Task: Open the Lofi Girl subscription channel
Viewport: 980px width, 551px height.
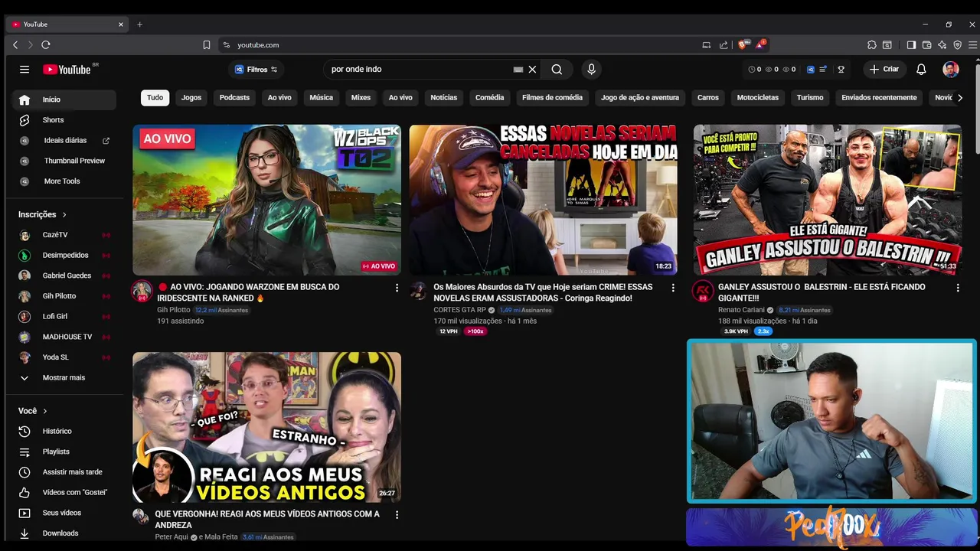Action: coord(64,317)
